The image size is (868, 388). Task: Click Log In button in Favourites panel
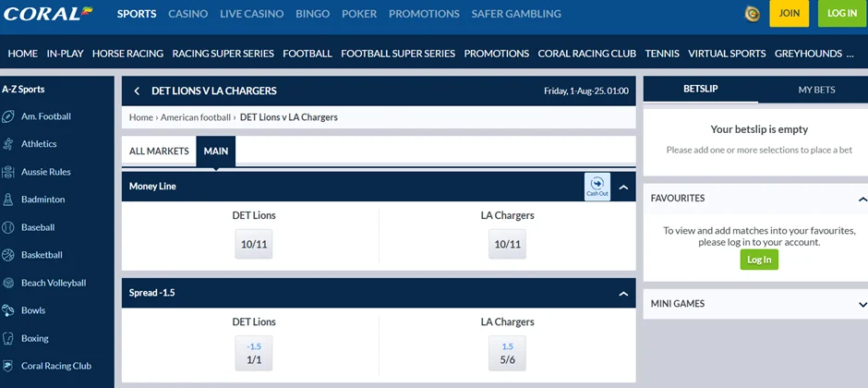pos(759,260)
